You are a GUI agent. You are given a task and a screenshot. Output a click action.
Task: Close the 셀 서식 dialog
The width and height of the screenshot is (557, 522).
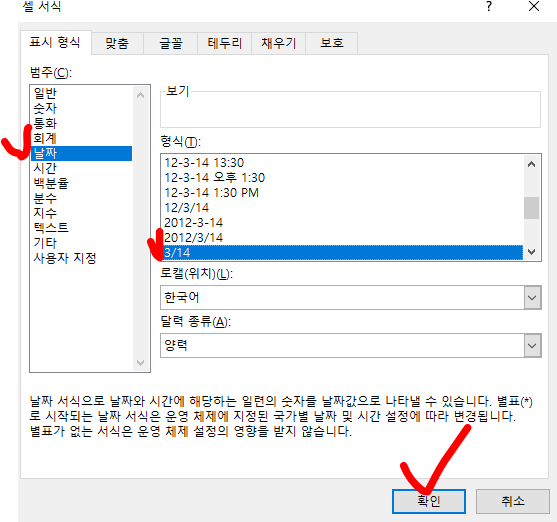tap(534, 6)
